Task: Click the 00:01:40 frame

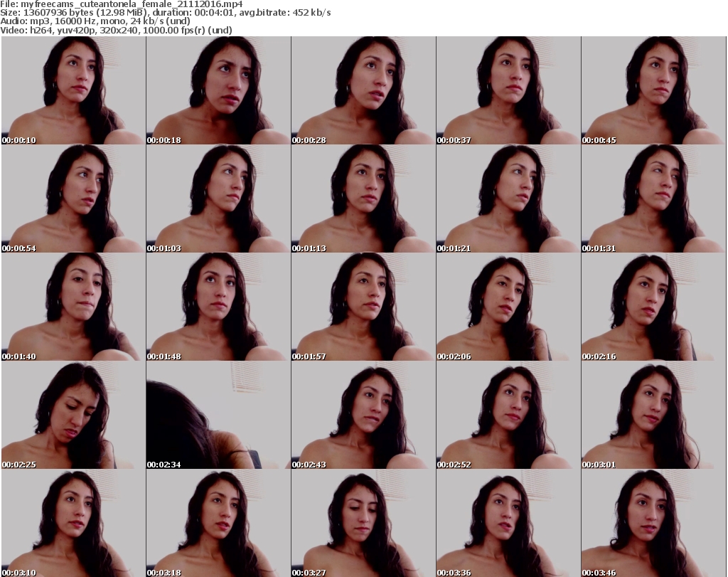Action: pyautogui.click(x=73, y=307)
